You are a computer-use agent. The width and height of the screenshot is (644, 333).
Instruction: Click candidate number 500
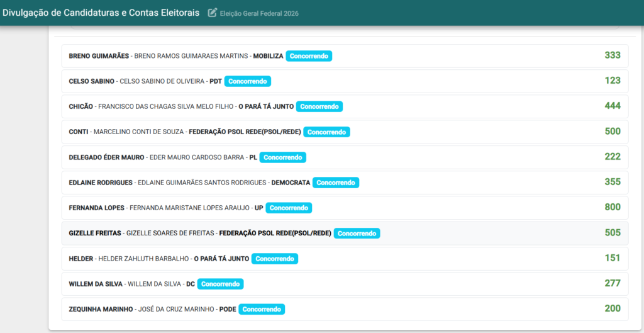pos(613,132)
